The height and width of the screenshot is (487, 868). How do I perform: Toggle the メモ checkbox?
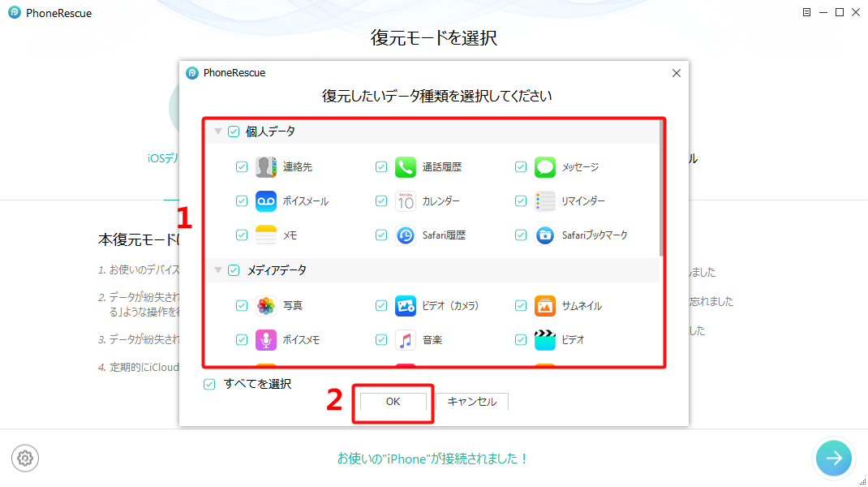(x=242, y=235)
